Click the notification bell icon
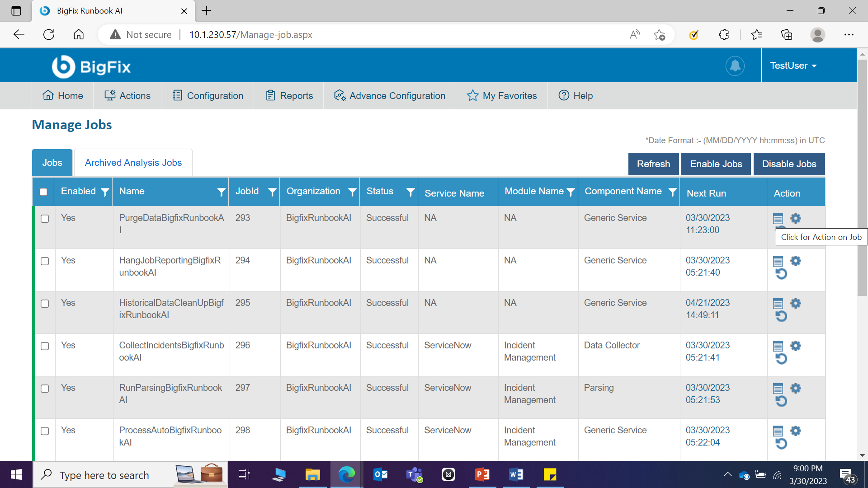The image size is (868, 488). (x=735, y=66)
